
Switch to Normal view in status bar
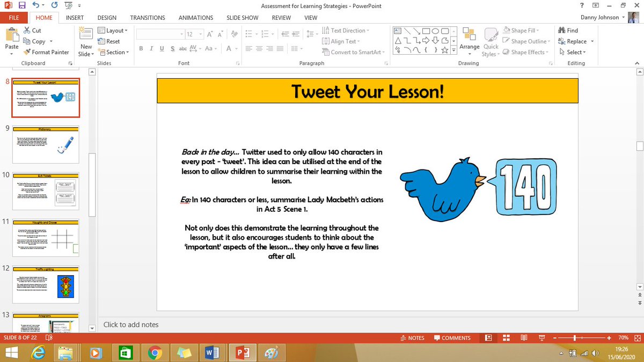coord(488,338)
